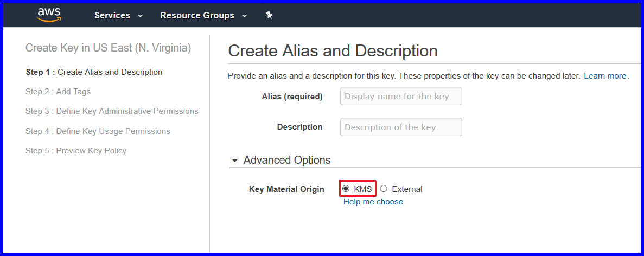This screenshot has height=256, width=644.
Task: Go to Step 1 Create Alias and Description
Action: coord(94,72)
